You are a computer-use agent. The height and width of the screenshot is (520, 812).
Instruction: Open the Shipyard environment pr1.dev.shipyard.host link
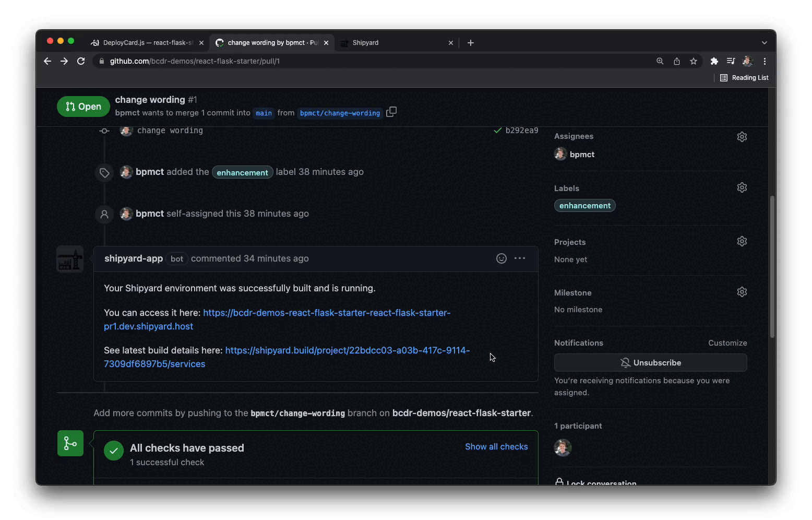coord(277,320)
